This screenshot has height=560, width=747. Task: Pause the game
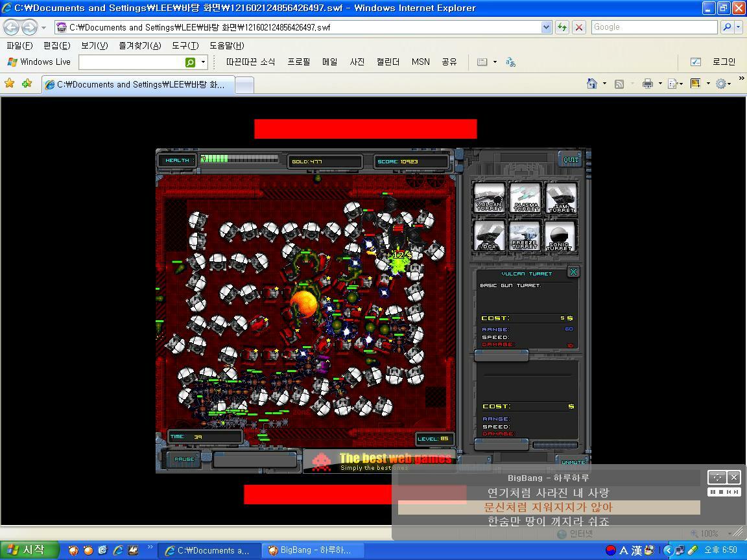click(184, 459)
